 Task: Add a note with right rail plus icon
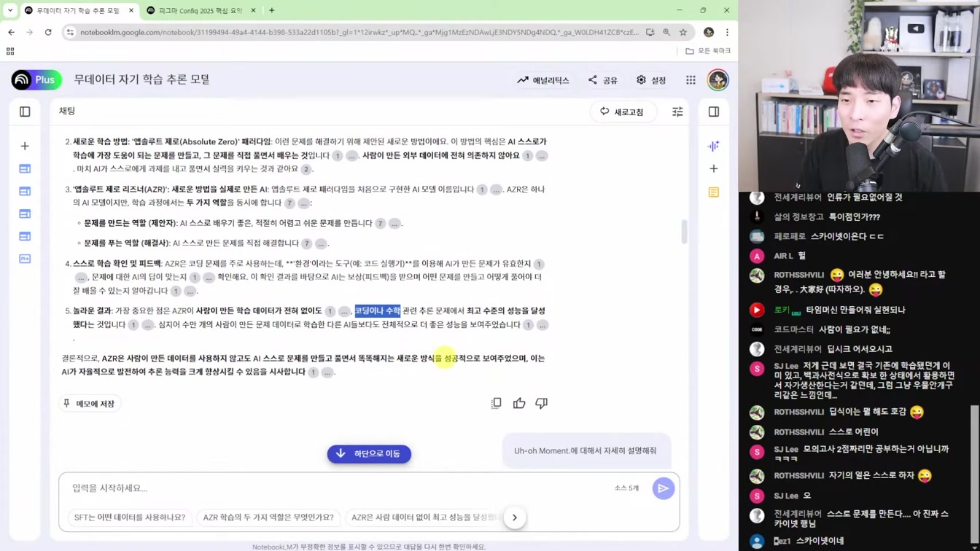pyautogui.click(x=714, y=168)
